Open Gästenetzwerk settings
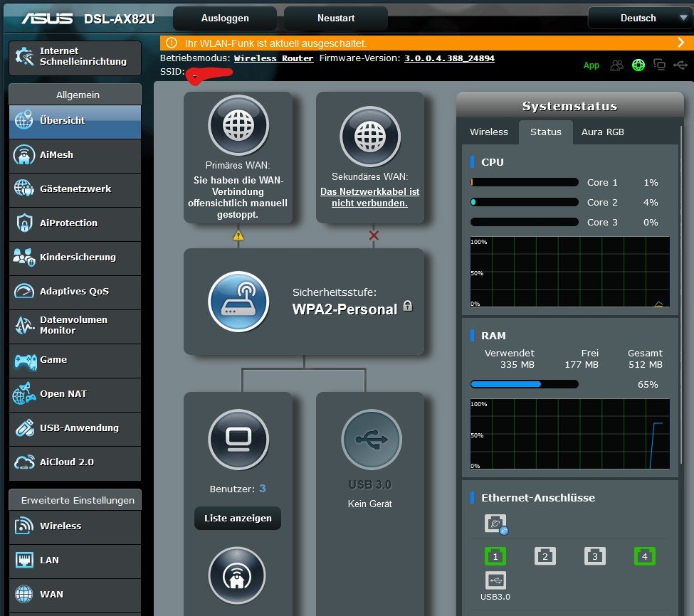This screenshot has width=694, height=616. 75,190
